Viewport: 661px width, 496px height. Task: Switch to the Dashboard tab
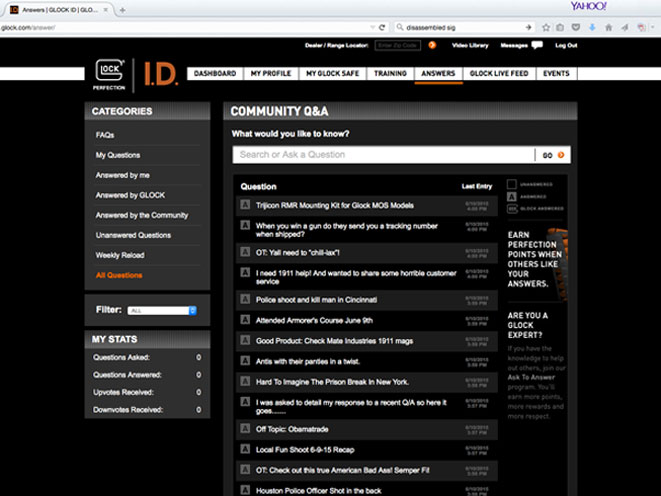(214, 74)
